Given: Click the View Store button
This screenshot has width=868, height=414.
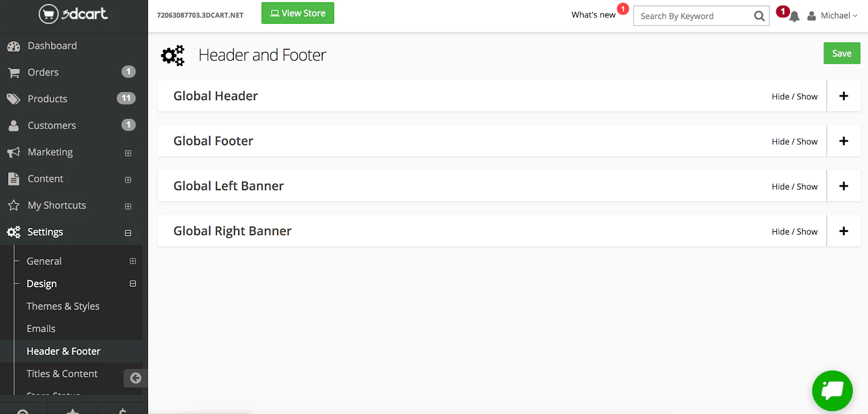Looking at the screenshot, I should [x=297, y=13].
